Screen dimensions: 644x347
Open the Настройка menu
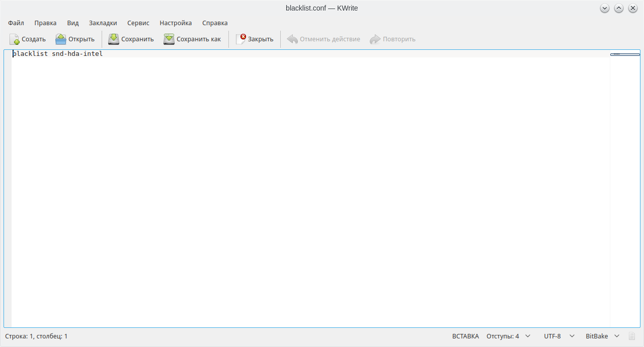pos(176,23)
